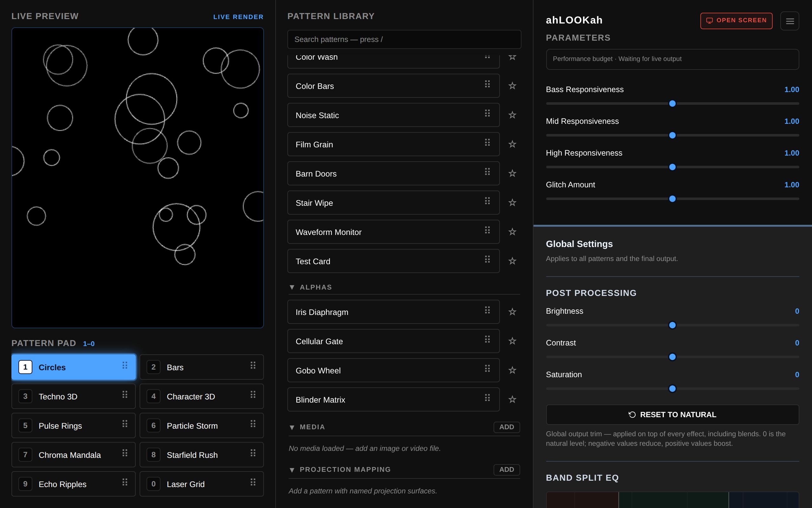Reset post processing to natural
812x508 pixels.
tap(672, 415)
